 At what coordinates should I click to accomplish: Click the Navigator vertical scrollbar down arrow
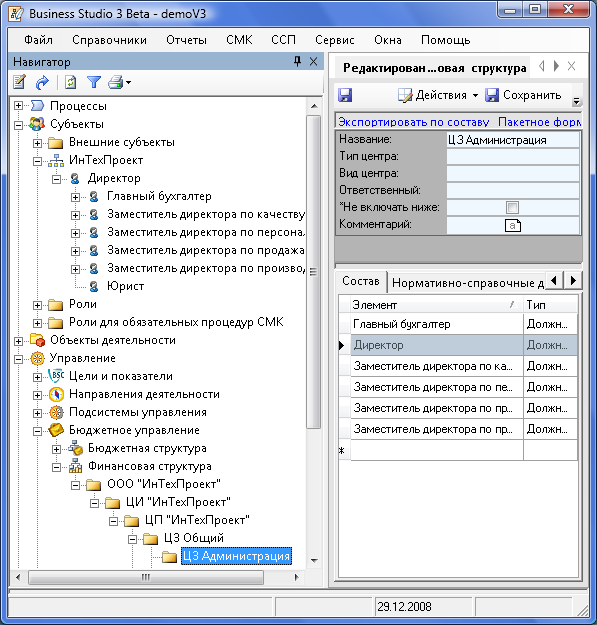(x=314, y=560)
